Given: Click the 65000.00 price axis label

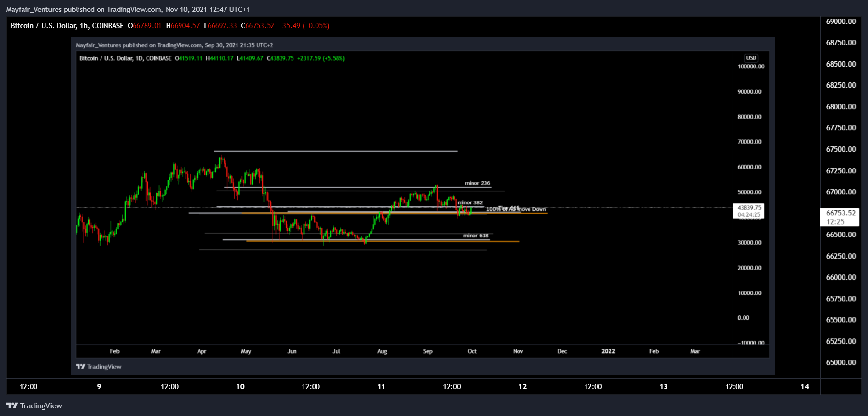Looking at the screenshot, I should tap(841, 362).
